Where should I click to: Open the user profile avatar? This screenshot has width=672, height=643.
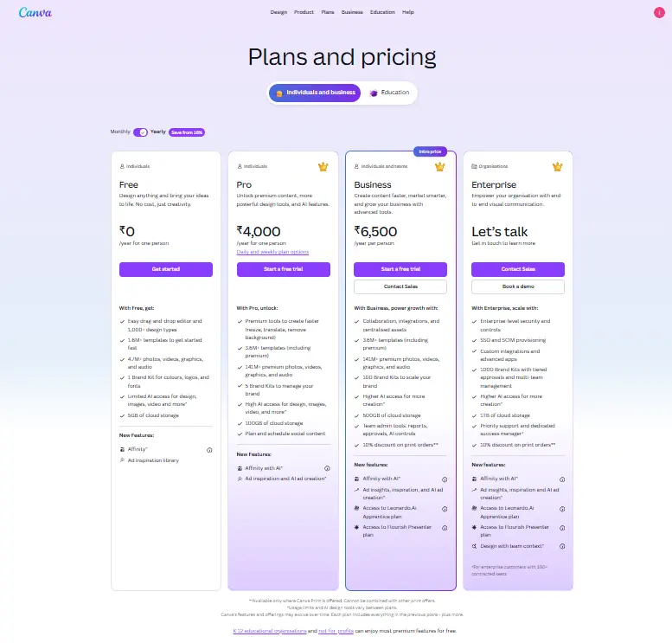pyautogui.click(x=660, y=12)
